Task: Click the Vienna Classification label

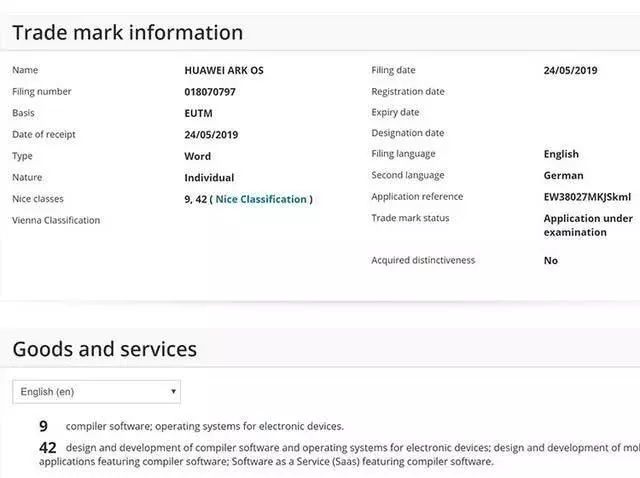Action: pyautogui.click(x=56, y=220)
